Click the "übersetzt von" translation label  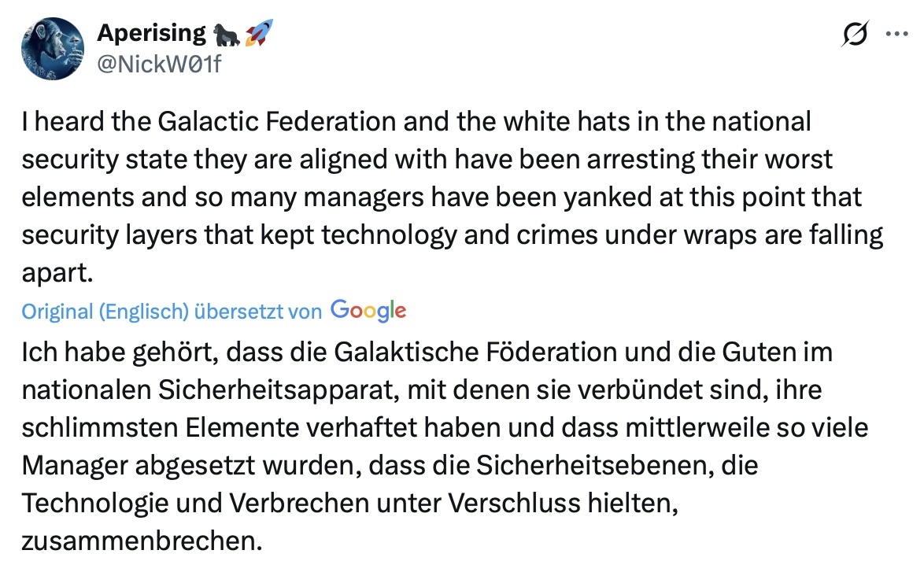coord(258,312)
